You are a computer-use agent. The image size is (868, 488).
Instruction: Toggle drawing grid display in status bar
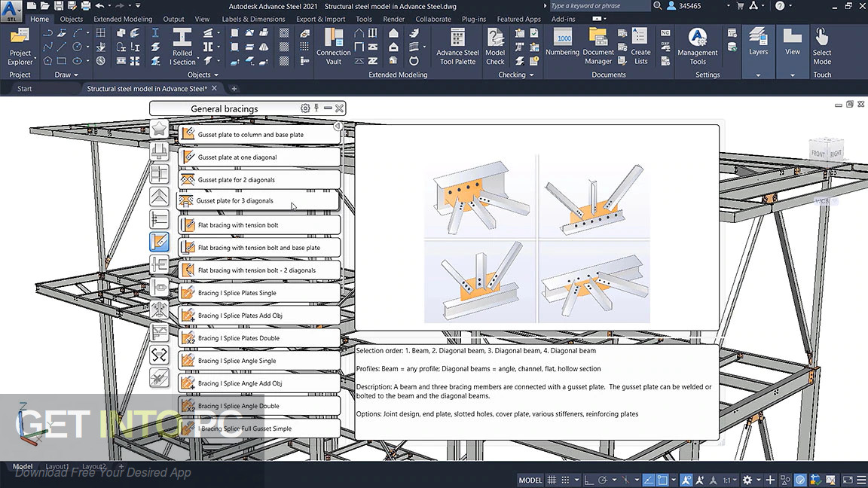(552, 480)
